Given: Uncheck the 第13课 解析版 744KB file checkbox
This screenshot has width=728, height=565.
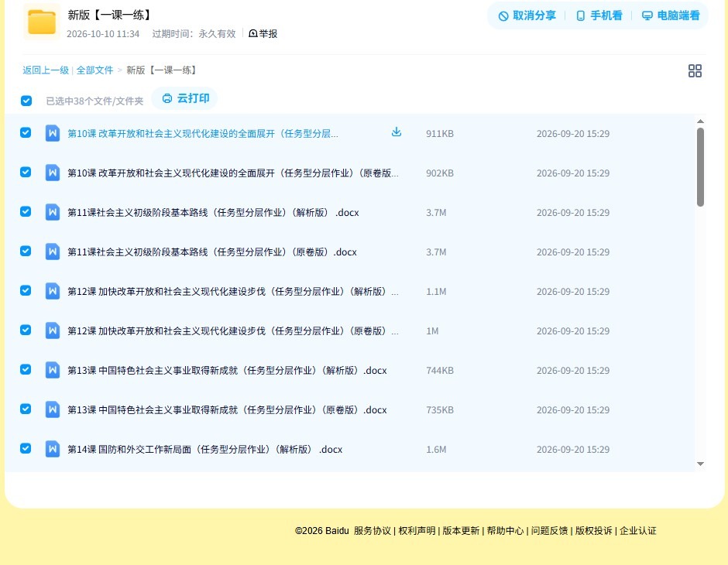Looking at the screenshot, I should tap(26, 369).
